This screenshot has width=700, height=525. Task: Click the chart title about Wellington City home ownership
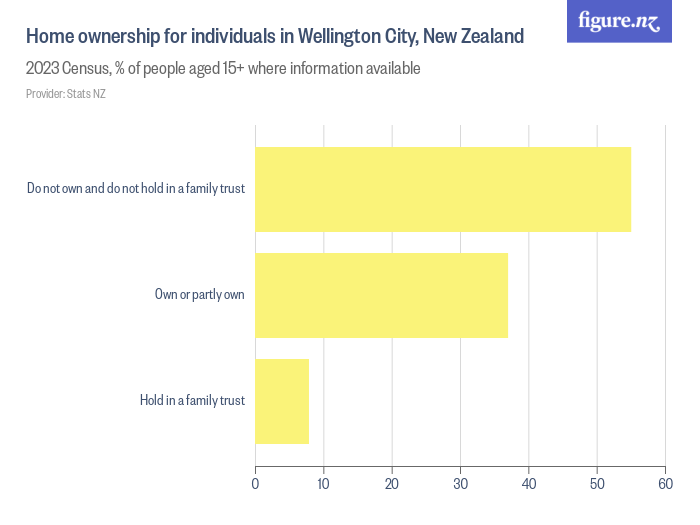[x=275, y=37]
